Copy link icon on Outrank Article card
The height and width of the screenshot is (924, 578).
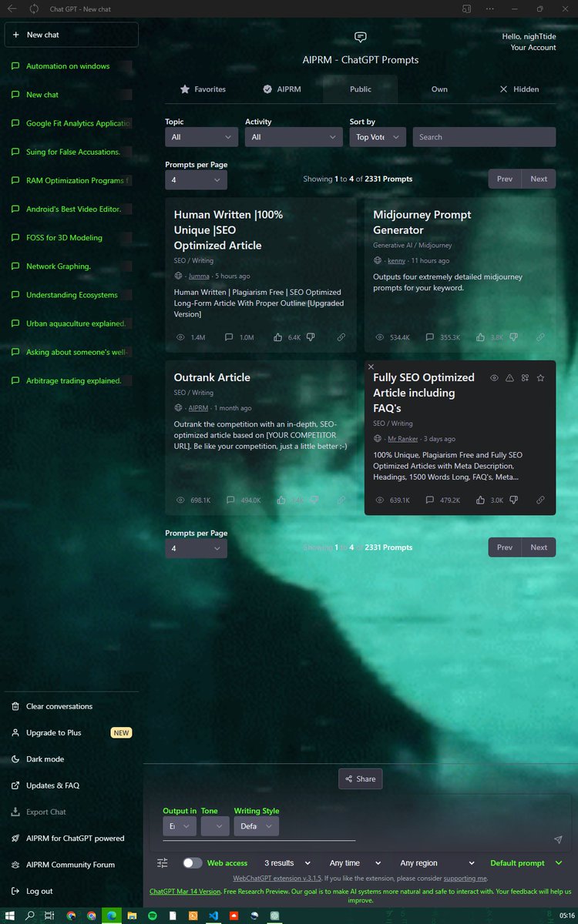pyautogui.click(x=341, y=500)
